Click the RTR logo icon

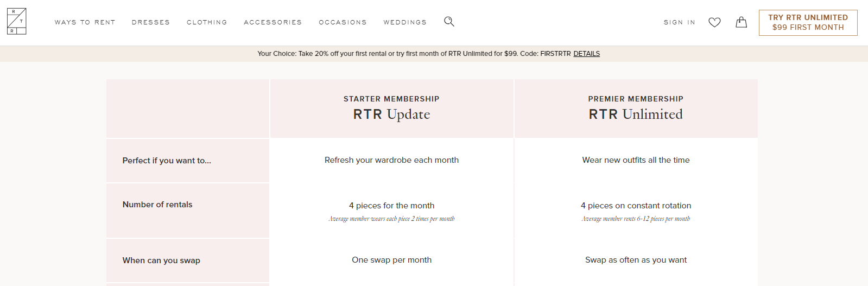pos(16,22)
